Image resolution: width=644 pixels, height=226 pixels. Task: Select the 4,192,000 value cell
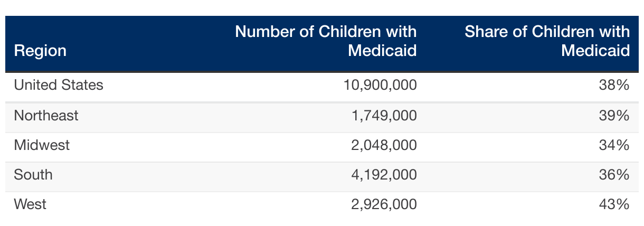click(x=384, y=174)
